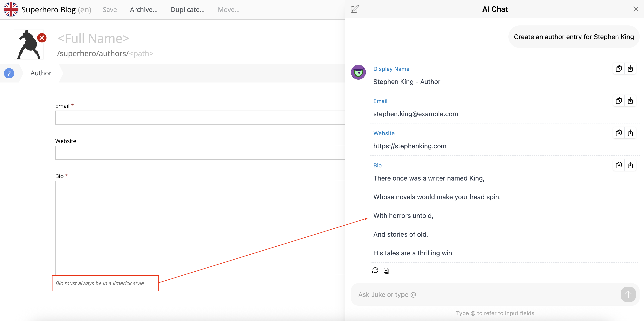This screenshot has height=321, width=644.
Task: Click the UK flag language icon
Action: pos(11,10)
